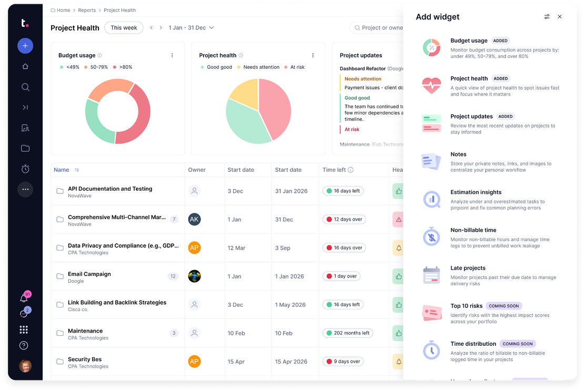This screenshot has height=392, width=585.
Task: Select Notes widget in Add widget panel
Action: (491, 162)
